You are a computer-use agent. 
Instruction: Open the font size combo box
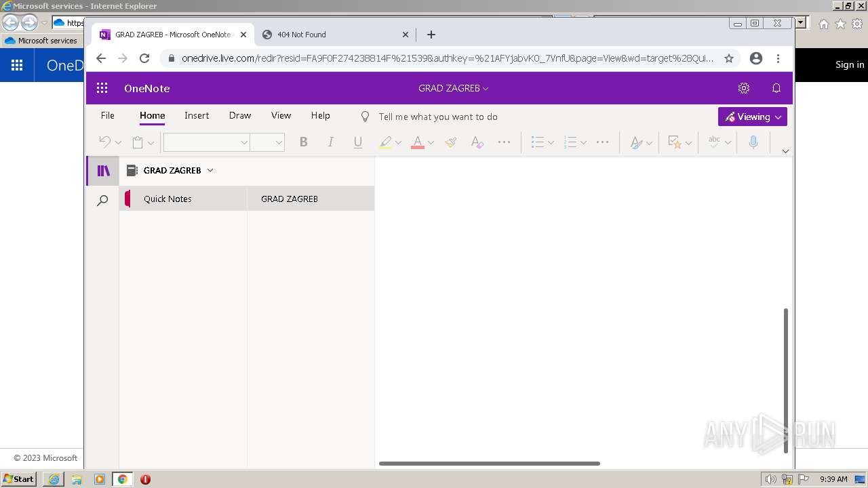(x=267, y=142)
